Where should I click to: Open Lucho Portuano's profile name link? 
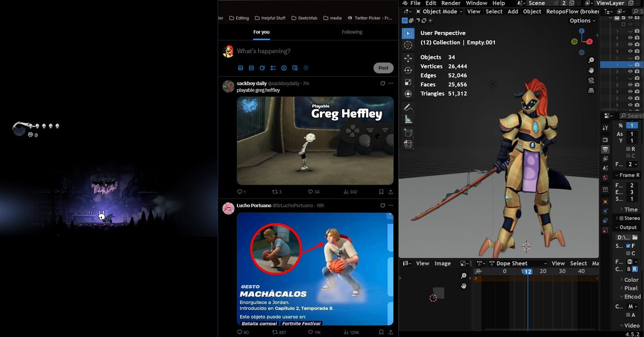(x=254, y=206)
